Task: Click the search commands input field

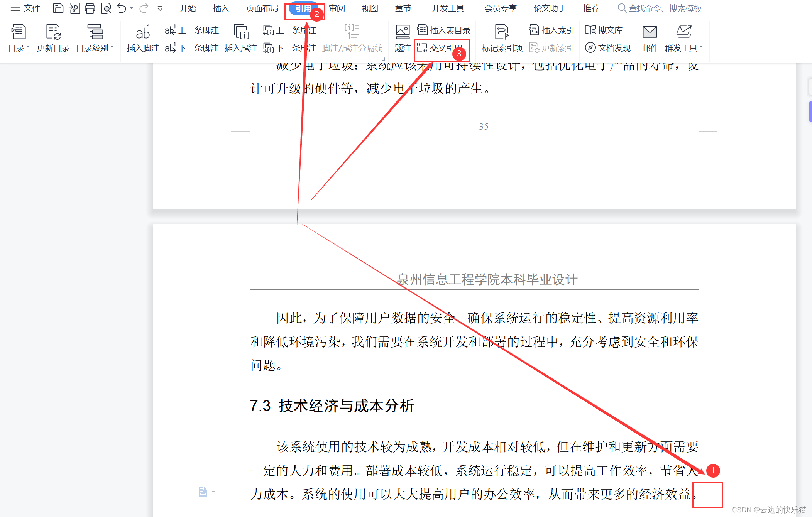Action: (x=665, y=8)
